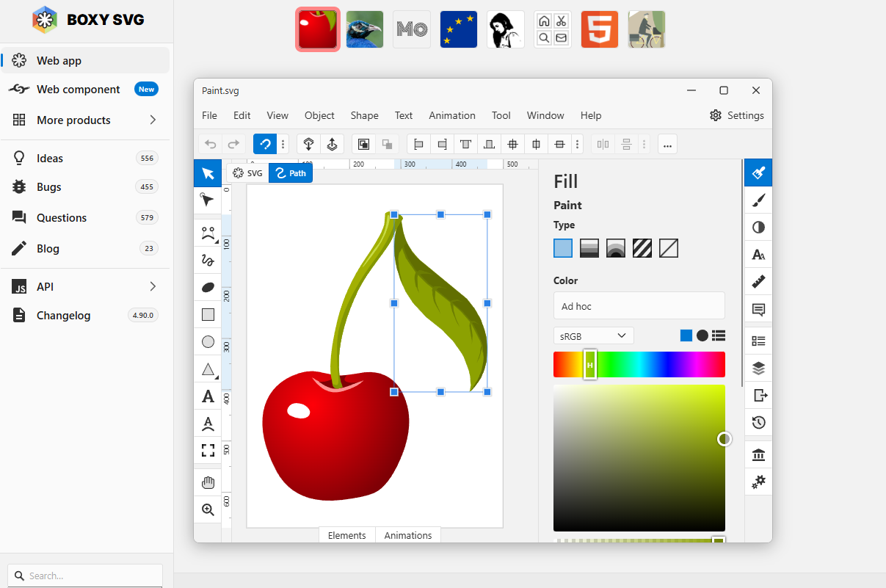Set fill type to none
The image size is (886, 588).
coord(669,248)
